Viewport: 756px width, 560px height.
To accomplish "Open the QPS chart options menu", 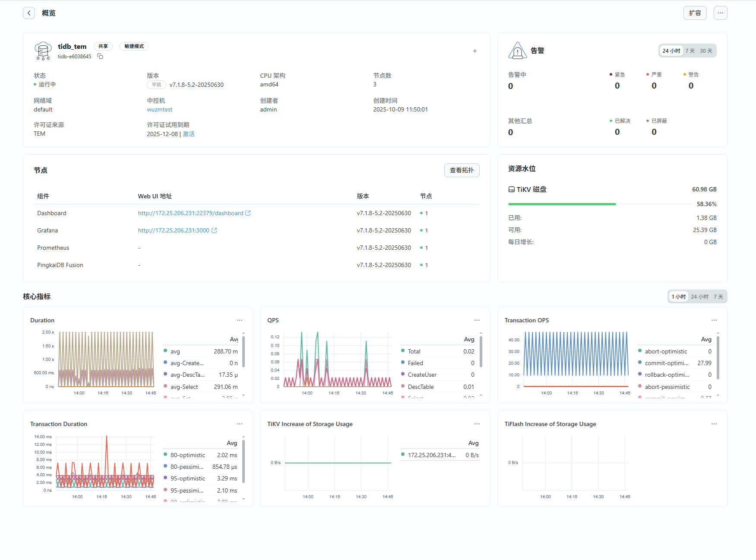I will [477, 320].
